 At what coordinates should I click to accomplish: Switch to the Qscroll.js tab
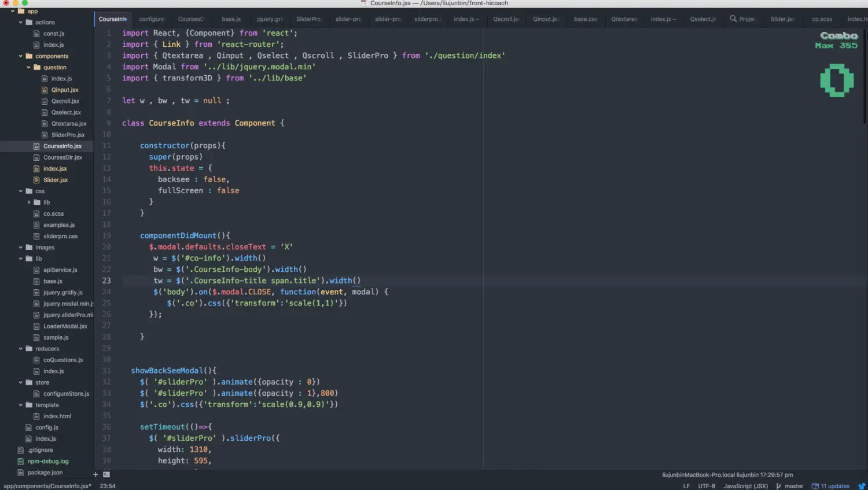pyautogui.click(x=506, y=19)
